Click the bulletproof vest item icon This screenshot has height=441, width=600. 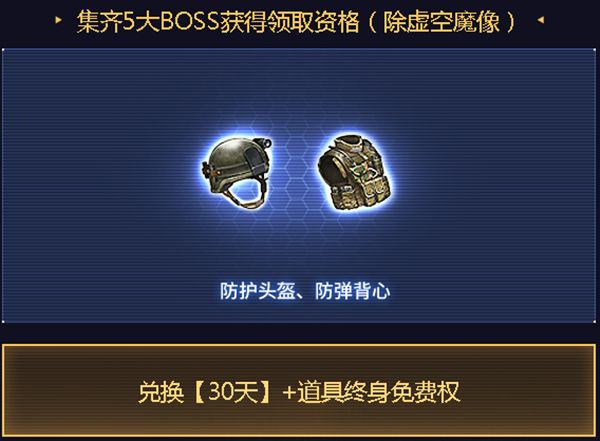pos(355,172)
